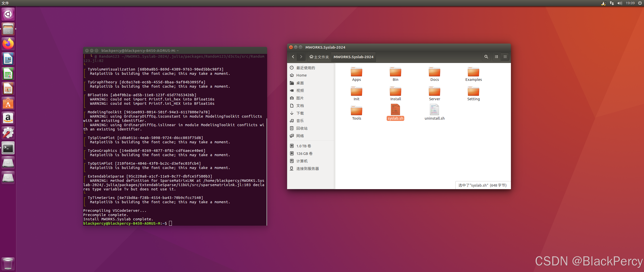644x272 pixels.
Task: Open the Files manager from the dock
Action: 8,29
